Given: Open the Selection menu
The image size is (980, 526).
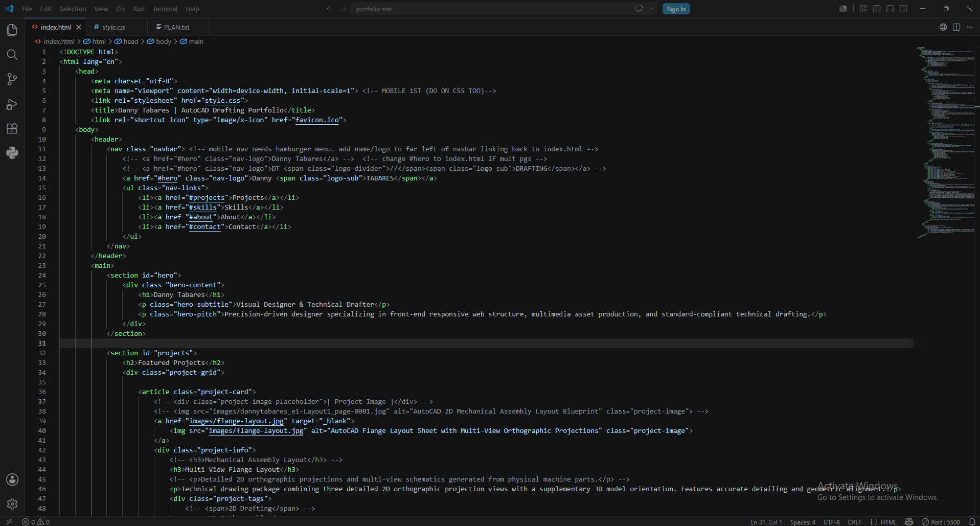Looking at the screenshot, I should pos(73,9).
